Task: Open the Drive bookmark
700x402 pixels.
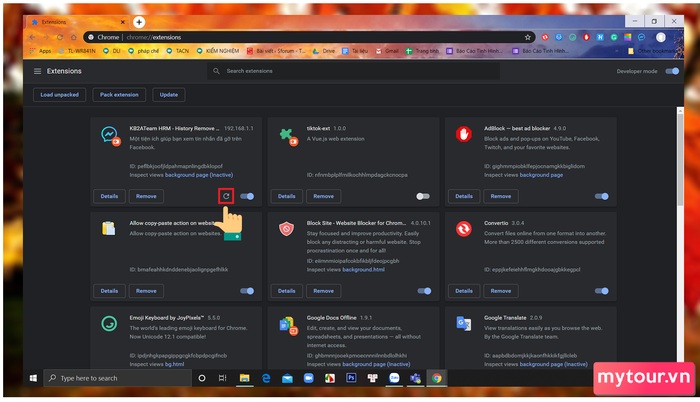Action: (x=324, y=51)
